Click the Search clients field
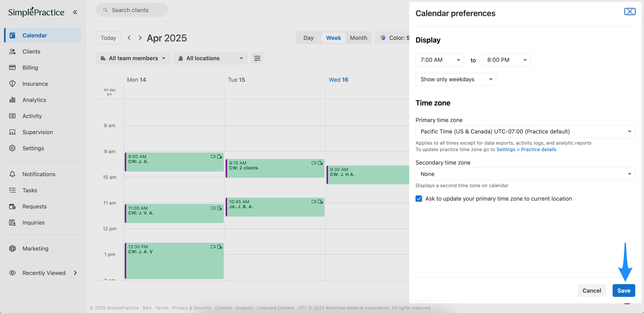The image size is (644, 313). [132, 10]
